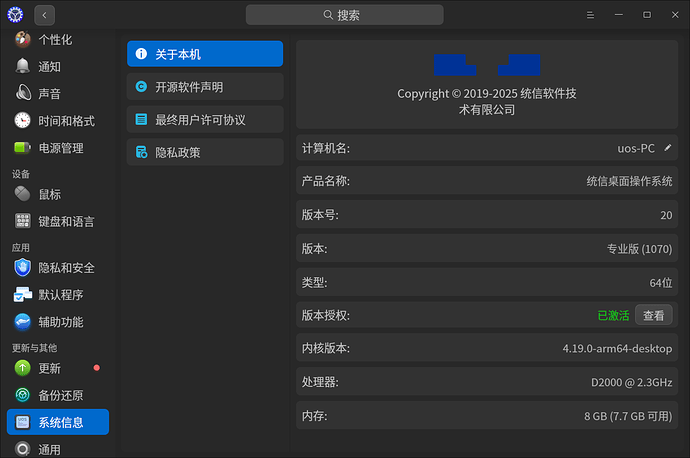Open End User License Agreement (最终用户许可协议) tab

coord(204,120)
